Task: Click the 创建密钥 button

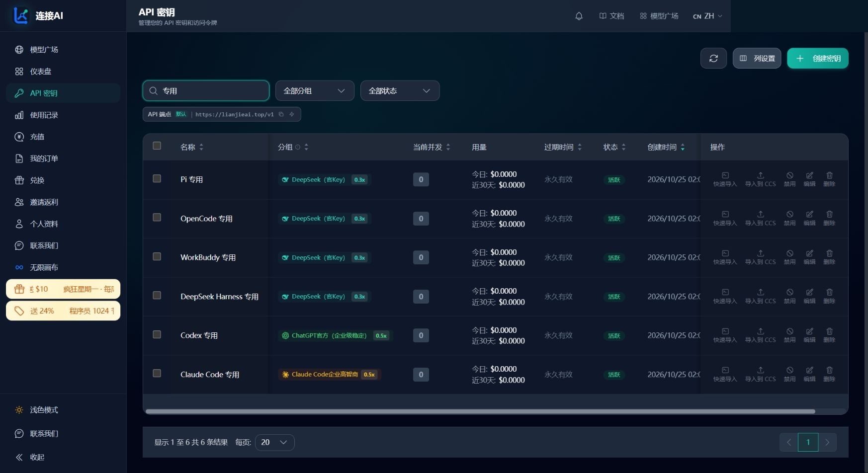Action: (x=818, y=58)
